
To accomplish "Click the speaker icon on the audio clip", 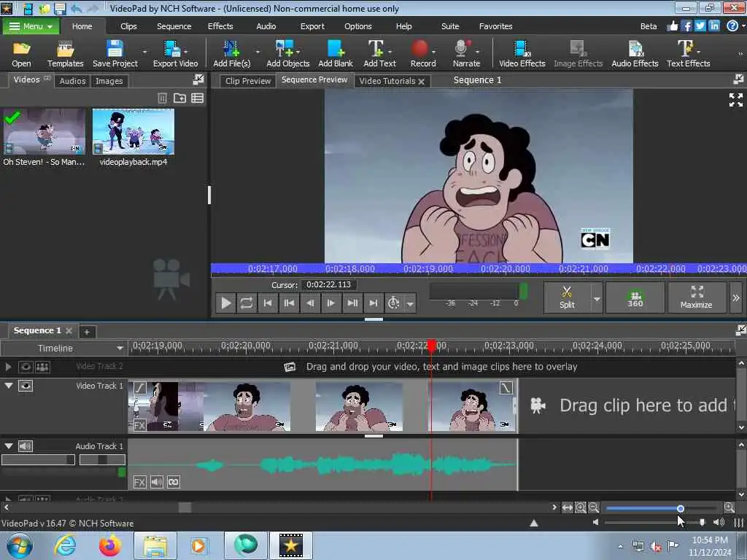I will point(156,482).
